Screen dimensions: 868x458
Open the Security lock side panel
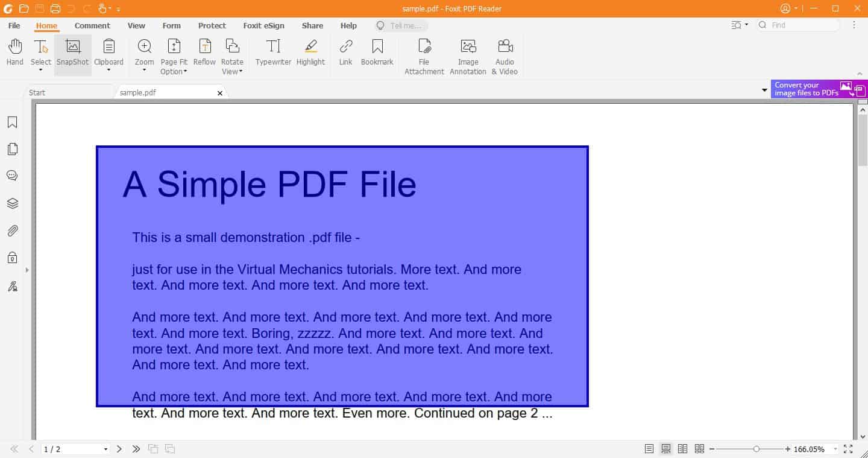[12, 258]
